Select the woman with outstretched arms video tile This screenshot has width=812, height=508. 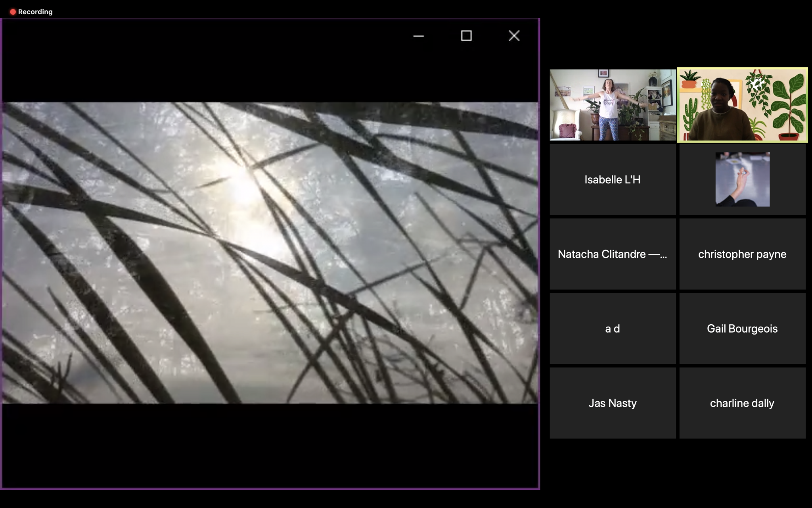click(x=613, y=105)
